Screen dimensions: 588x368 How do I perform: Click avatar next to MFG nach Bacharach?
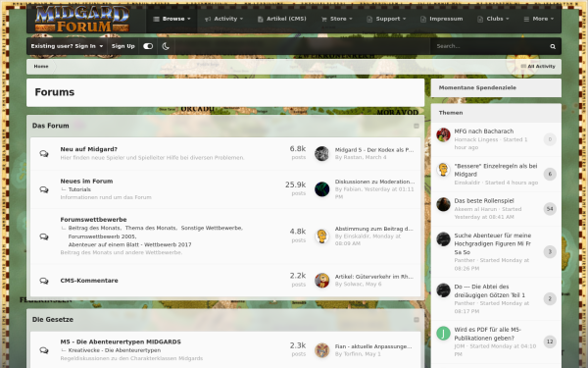(443, 134)
